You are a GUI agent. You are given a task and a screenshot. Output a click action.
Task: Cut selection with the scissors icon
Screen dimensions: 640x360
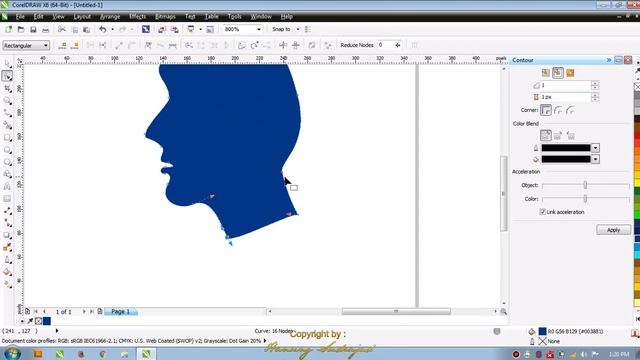62,29
